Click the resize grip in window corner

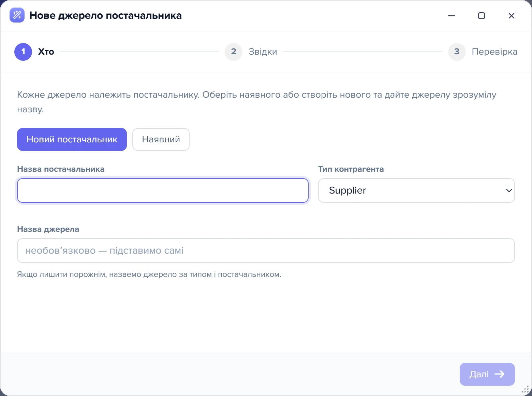[x=526, y=390]
